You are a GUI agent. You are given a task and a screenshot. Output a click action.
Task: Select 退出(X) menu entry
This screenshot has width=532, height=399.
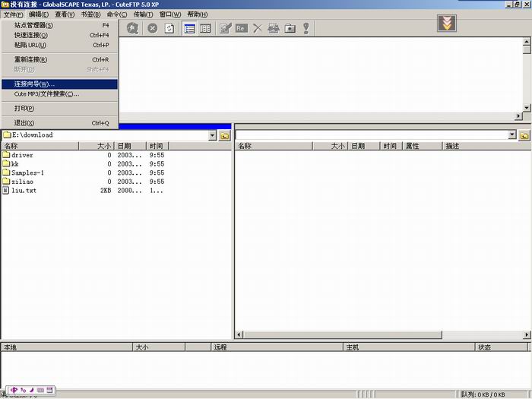[x=60, y=123]
